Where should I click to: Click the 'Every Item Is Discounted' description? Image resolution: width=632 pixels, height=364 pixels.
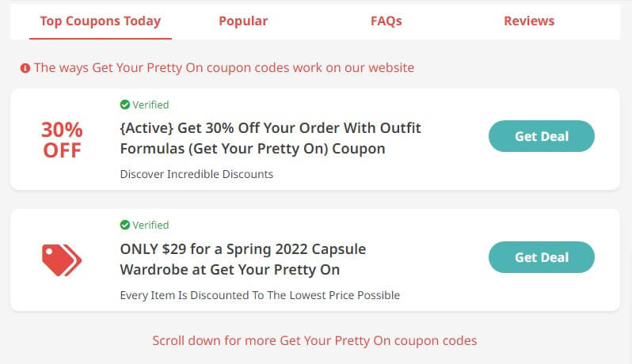tap(260, 295)
